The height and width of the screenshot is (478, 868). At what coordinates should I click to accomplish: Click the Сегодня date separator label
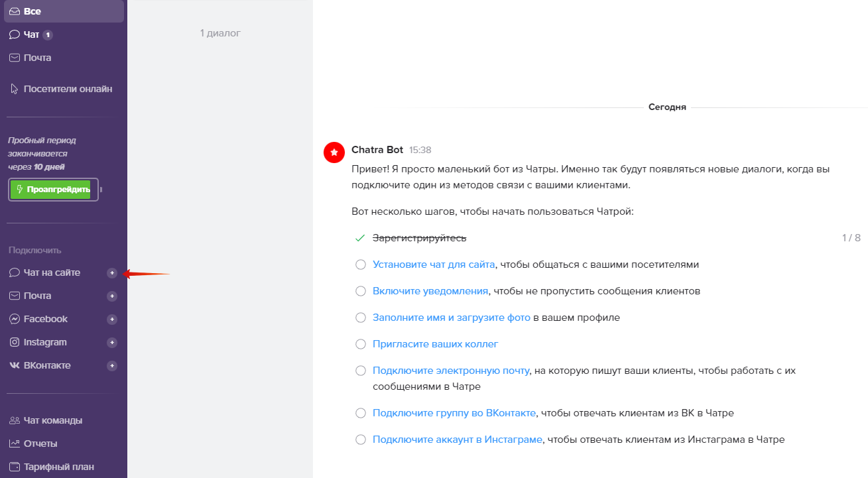click(x=667, y=107)
